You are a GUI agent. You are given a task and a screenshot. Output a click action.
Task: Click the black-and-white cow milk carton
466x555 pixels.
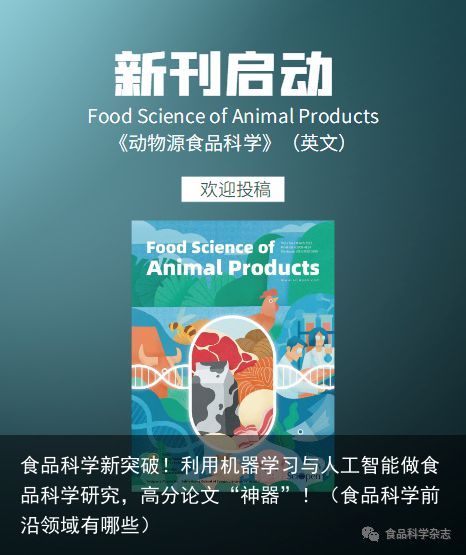[213, 398]
